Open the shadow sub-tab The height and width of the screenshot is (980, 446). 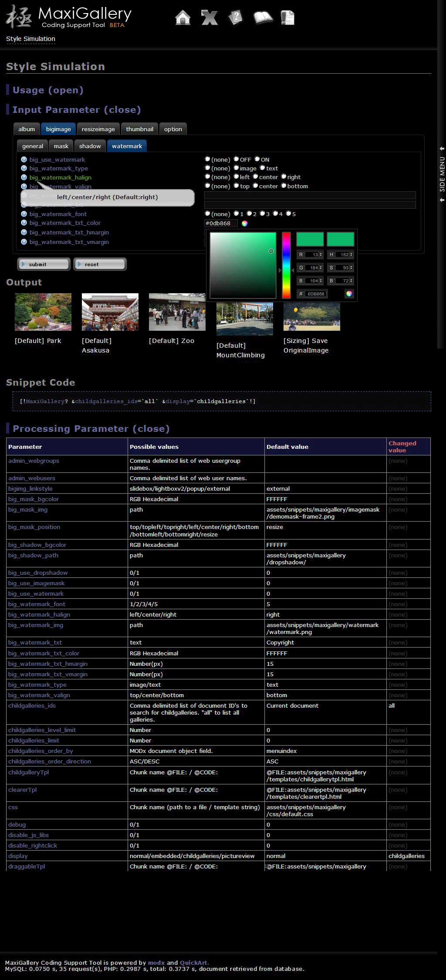pos(90,146)
